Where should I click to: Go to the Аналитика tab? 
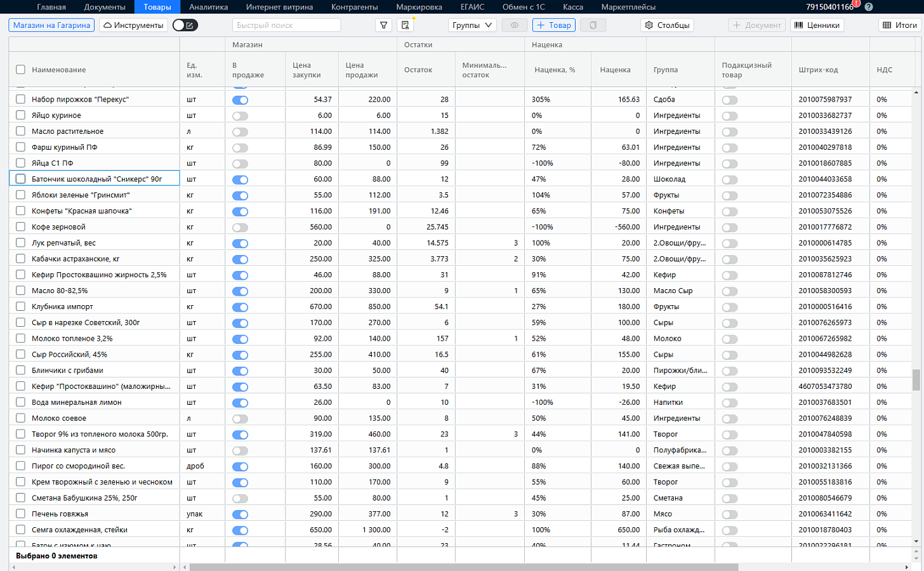click(x=208, y=7)
